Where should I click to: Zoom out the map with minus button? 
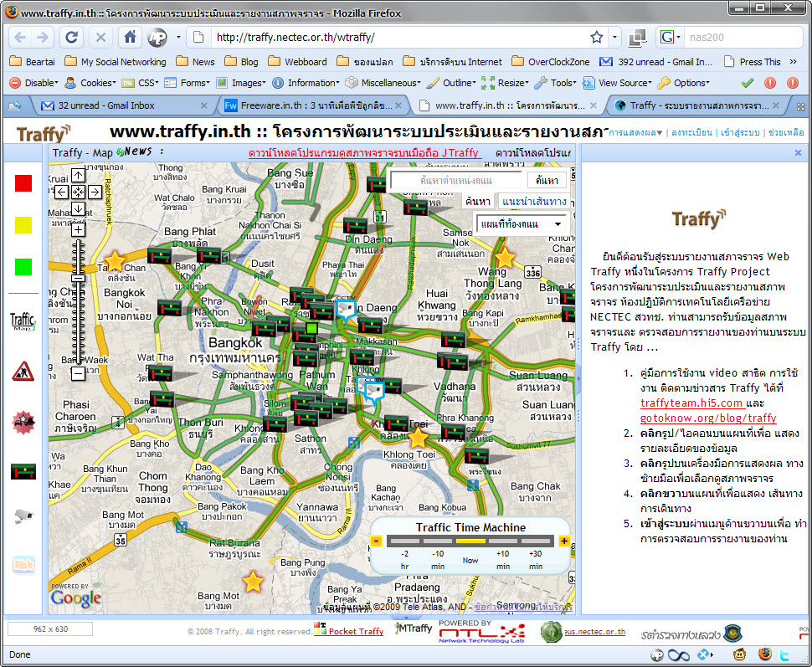[x=78, y=373]
